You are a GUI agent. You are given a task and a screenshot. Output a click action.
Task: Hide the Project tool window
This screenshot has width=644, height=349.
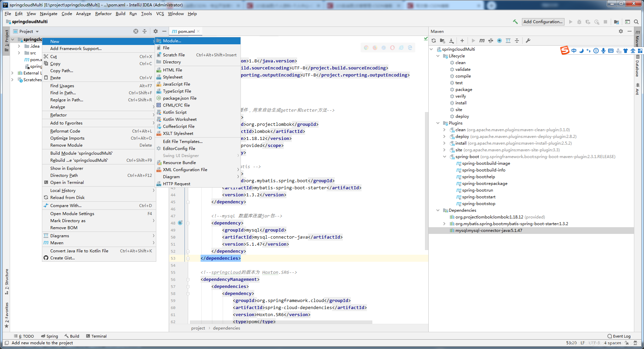(x=164, y=31)
